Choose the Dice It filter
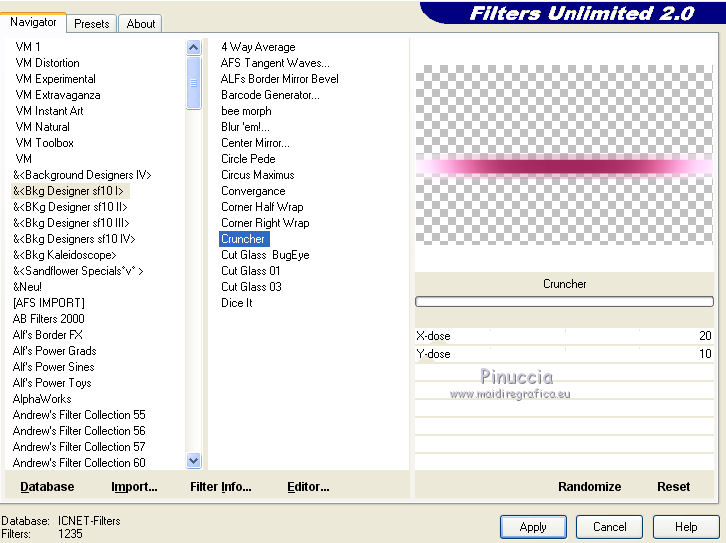The image size is (726, 543). [x=237, y=303]
